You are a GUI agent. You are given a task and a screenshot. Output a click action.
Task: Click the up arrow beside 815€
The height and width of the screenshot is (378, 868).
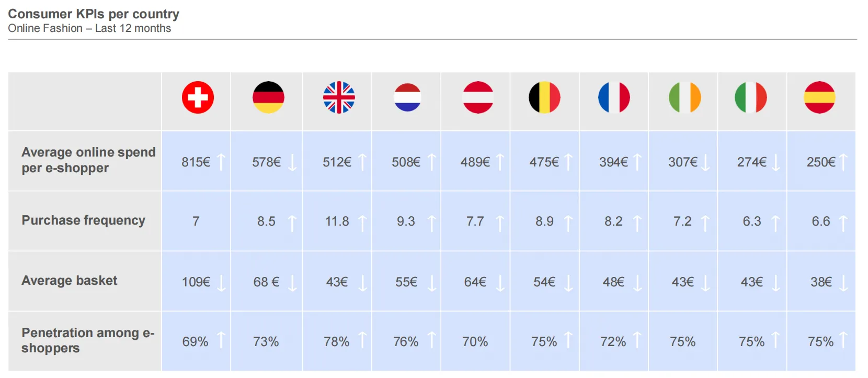pyautogui.click(x=221, y=162)
